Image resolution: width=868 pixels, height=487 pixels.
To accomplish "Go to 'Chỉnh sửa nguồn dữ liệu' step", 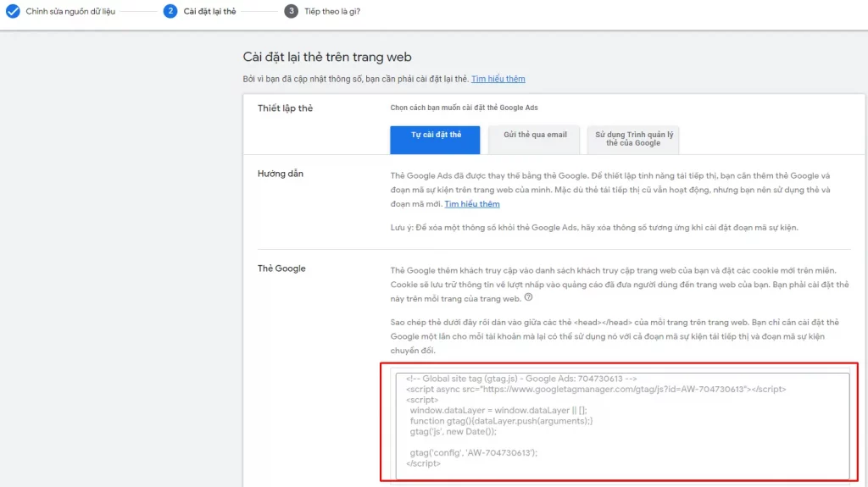I will (x=70, y=11).
